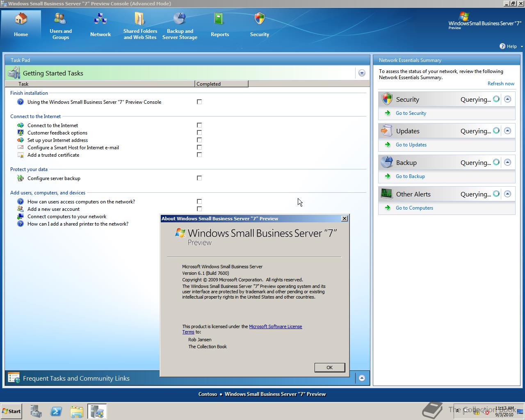
Task: Select the SBS Console taskbar button
Action: pos(97,411)
